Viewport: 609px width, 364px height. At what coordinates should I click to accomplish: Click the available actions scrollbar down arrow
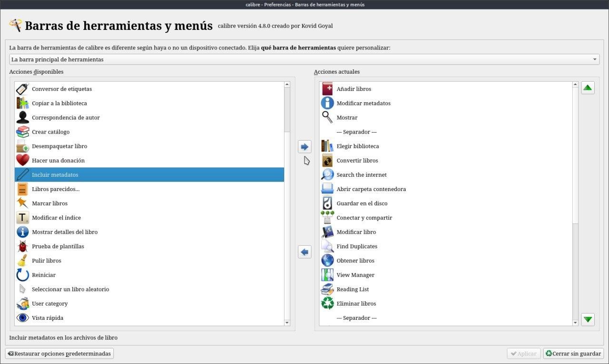pos(287,323)
